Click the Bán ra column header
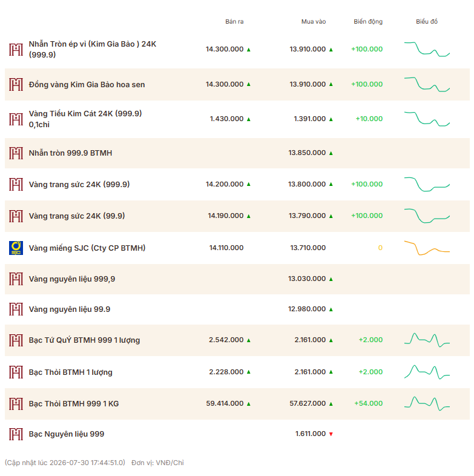The width and height of the screenshot is (474, 476). point(234,22)
